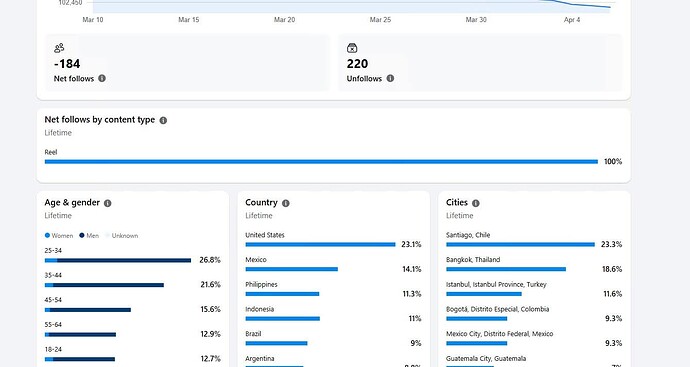Image resolution: width=690 pixels, height=367 pixels.
Task: Click the 11.3% value for Philippines
Action: [412, 294]
